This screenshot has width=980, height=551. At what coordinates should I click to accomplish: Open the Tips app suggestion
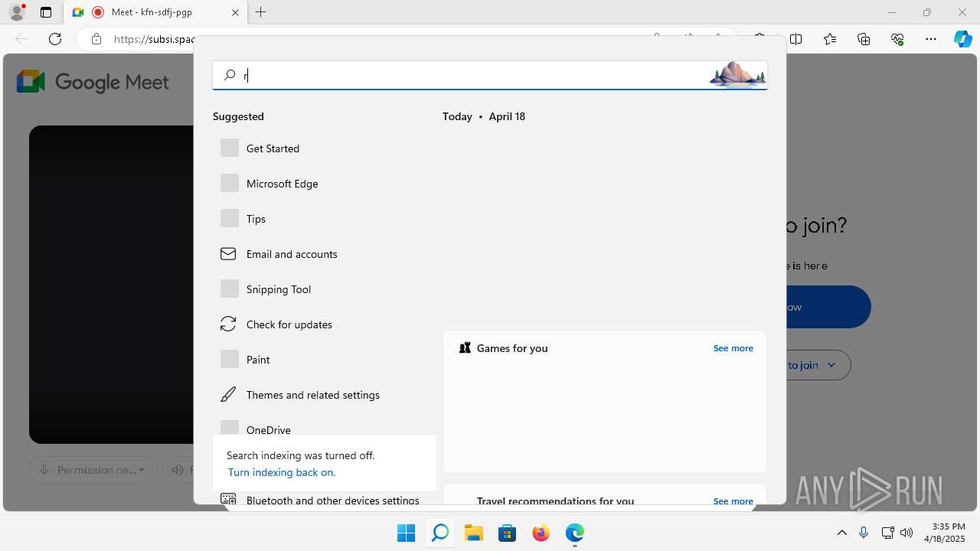(x=325, y=219)
